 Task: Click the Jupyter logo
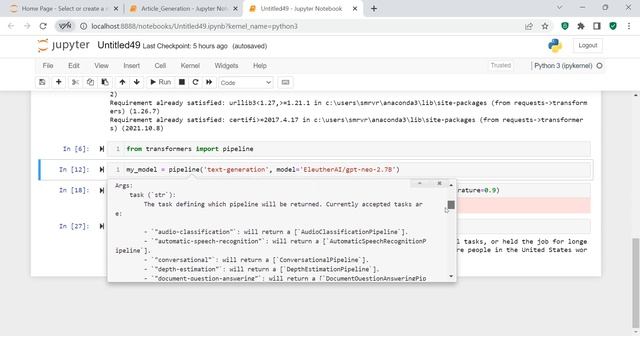[64, 45]
